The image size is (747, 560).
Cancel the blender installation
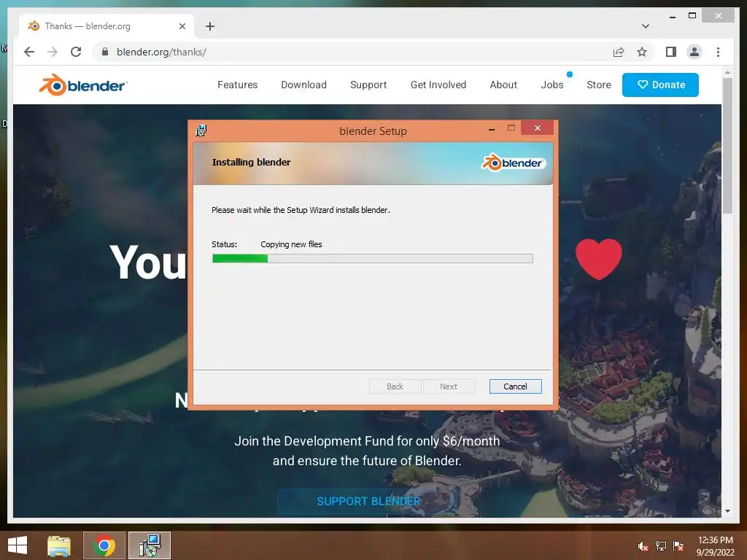tap(516, 386)
